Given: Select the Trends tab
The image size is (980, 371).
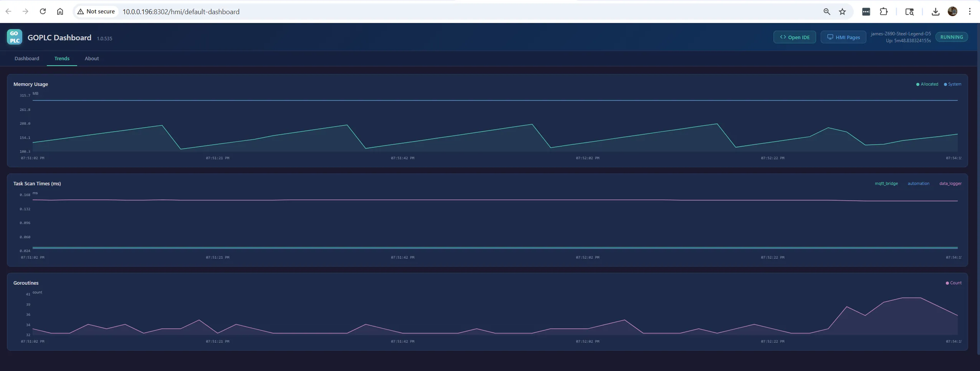Looking at the screenshot, I should pos(62,58).
